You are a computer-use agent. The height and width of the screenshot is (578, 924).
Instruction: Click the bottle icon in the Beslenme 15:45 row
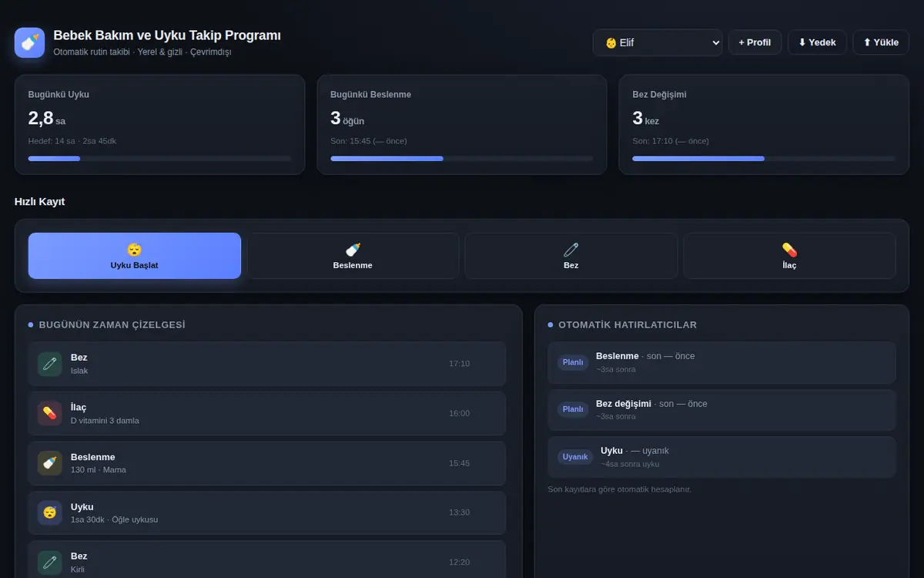tap(50, 463)
